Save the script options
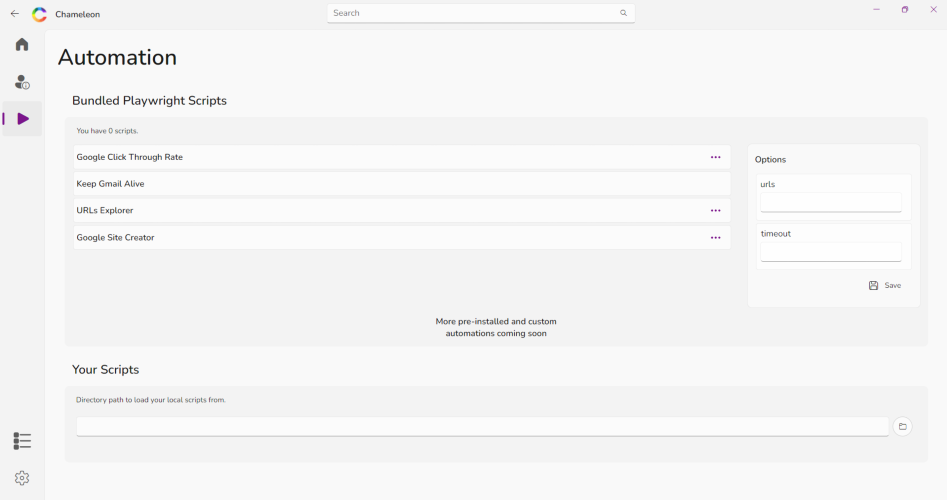This screenshot has height=500, width=947. coord(885,286)
